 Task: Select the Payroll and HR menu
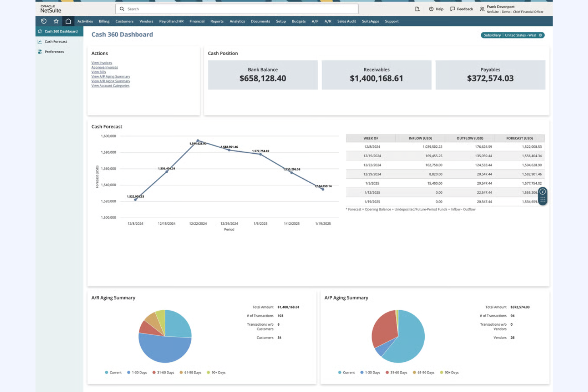point(171,21)
